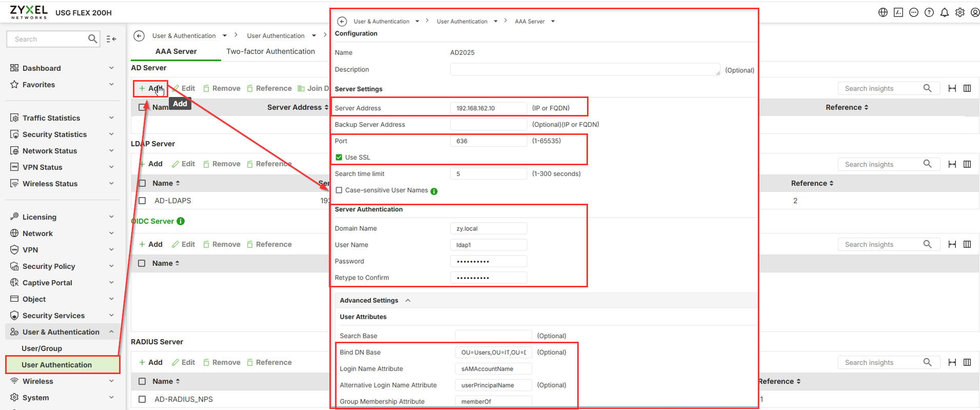The width and height of the screenshot is (980, 410).
Task: Tick the LDAP Server header select-all checkbox
Action: point(142,183)
